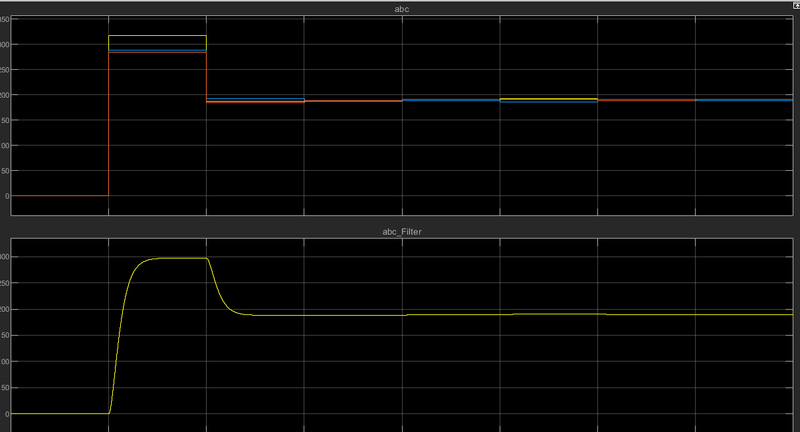Click the 0 y-axis label in abc_Filter plot
The height and width of the screenshot is (432, 800).
[x=7, y=413]
